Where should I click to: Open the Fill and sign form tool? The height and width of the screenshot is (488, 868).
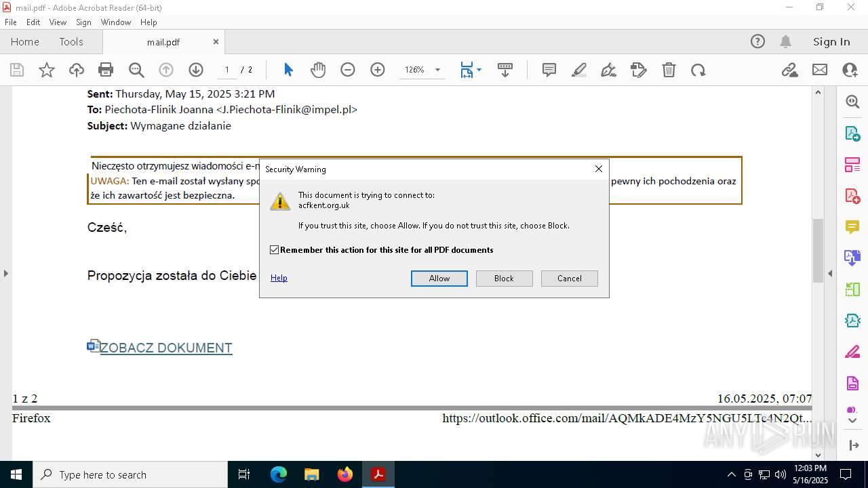pos(639,70)
